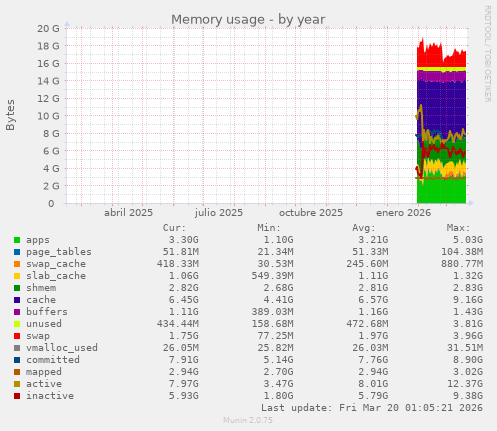Click vmalloc_used max value 31.51M
This screenshot has height=431, width=497.
pos(465,348)
